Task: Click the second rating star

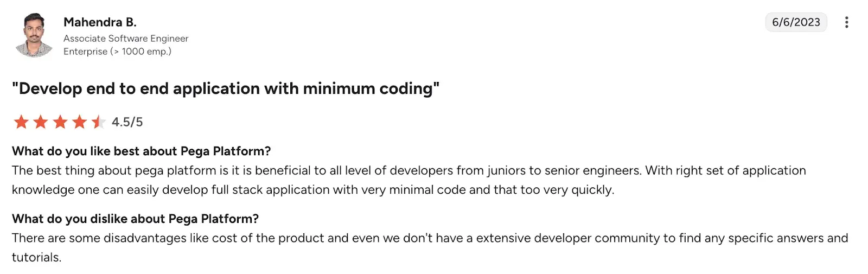Action: (41, 122)
